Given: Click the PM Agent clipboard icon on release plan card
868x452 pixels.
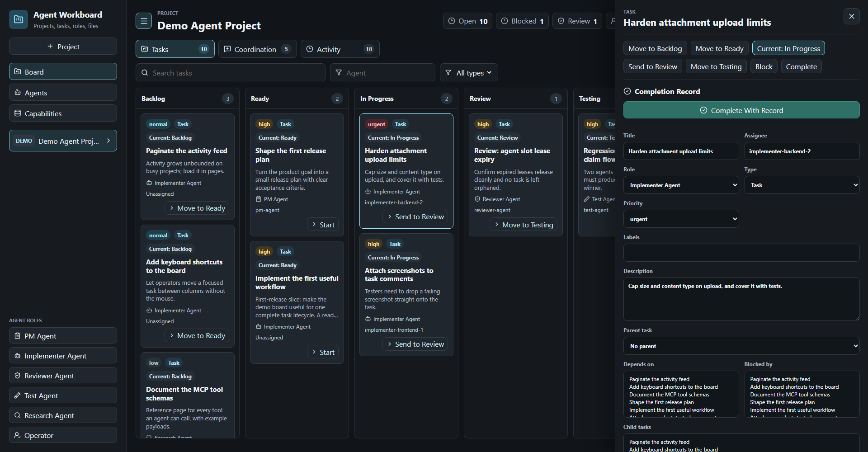Looking at the screenshot, I should [259, 199].
